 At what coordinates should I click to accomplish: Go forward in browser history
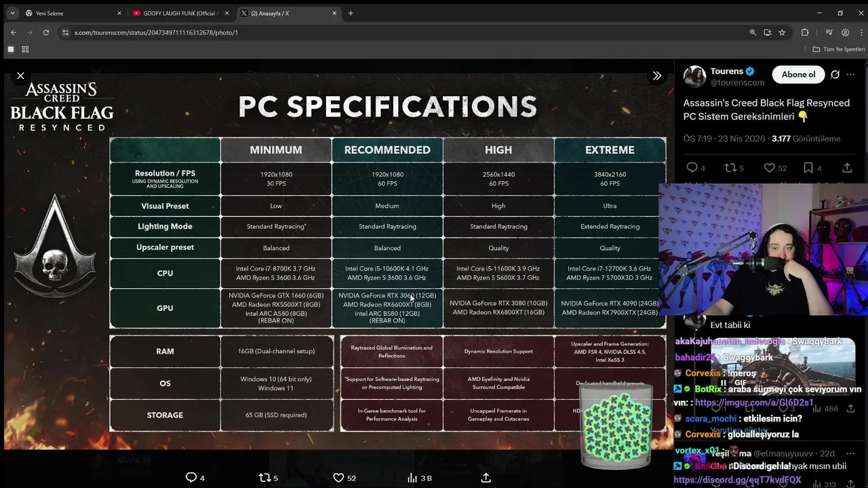[30, 32]
